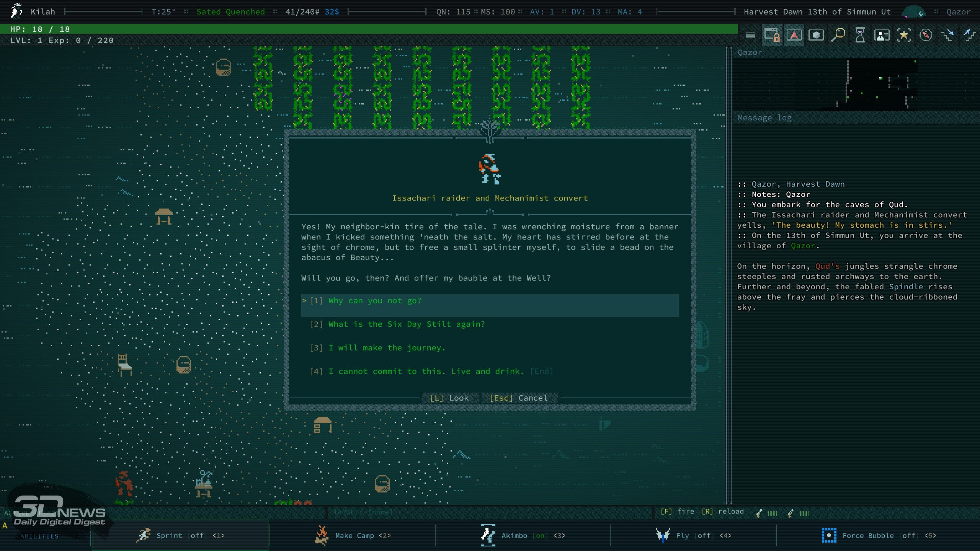Click the gold star targeting icon

point(904,35)
